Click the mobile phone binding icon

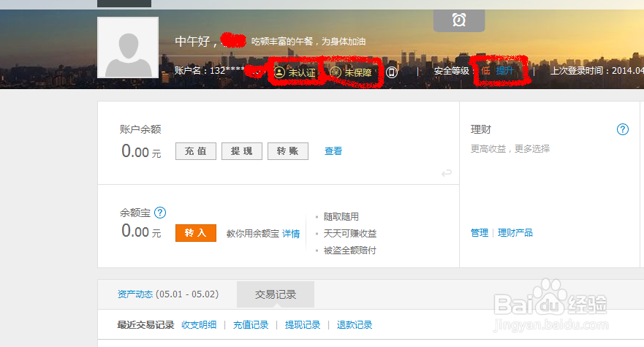[391, 72]
